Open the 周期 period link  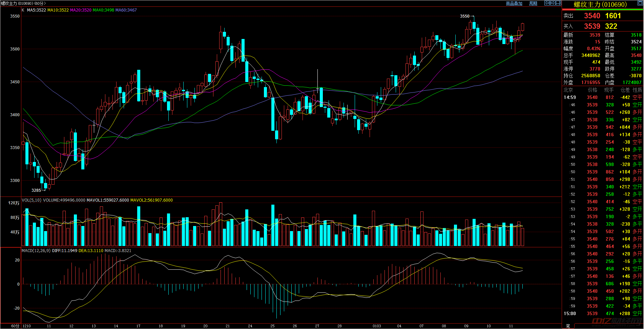(x=533, y=3)
